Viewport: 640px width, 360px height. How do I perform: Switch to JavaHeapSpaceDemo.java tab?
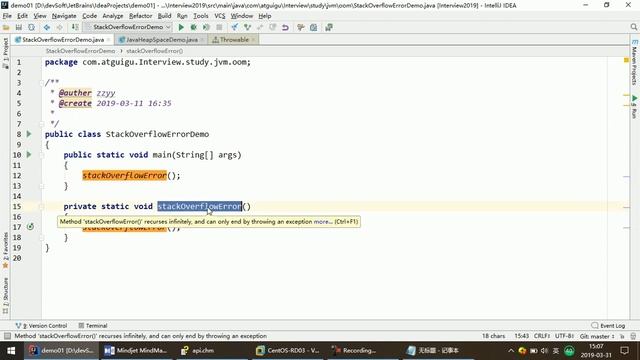pos(162,40)
